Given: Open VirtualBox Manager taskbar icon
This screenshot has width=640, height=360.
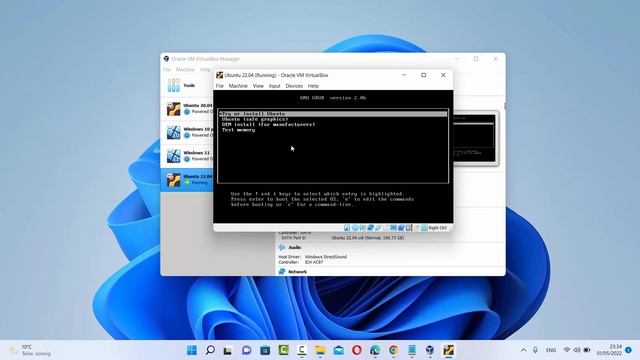Looking at the screenshot, I should tap(430, 350).
